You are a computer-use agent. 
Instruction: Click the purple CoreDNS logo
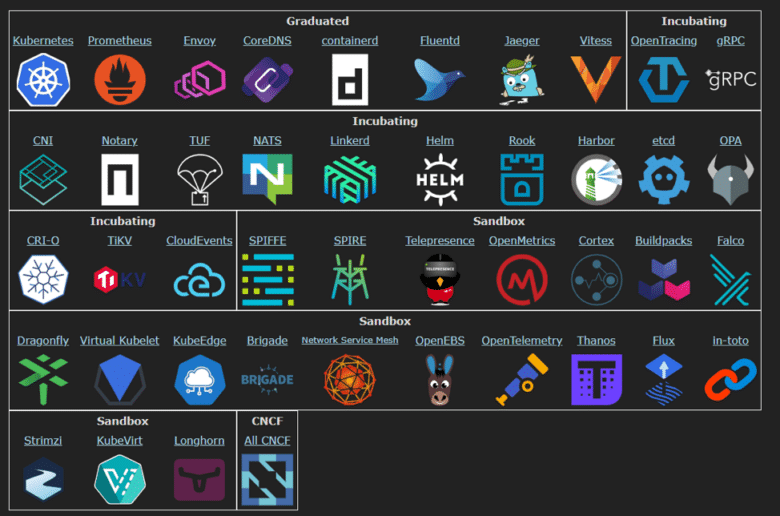[267, 80]
